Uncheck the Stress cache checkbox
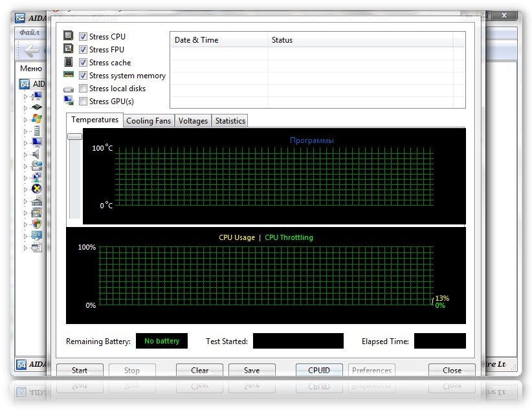The height and width of the screenshot is (412, 532). 83,62
